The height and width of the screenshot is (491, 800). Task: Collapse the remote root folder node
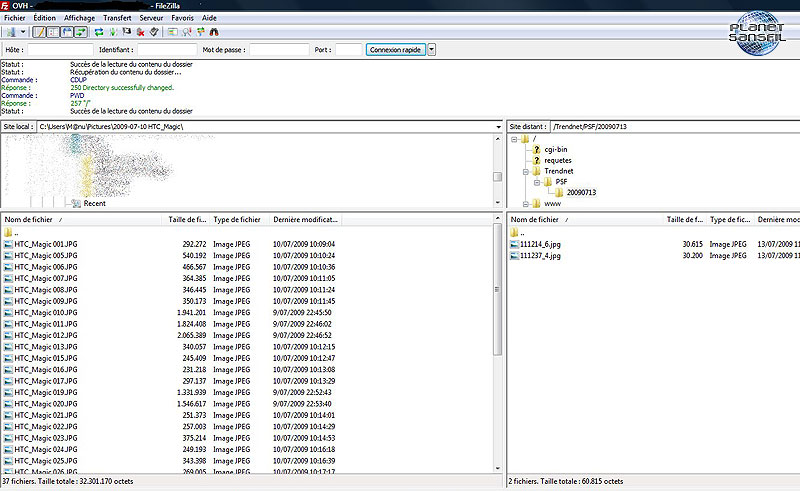514,139
